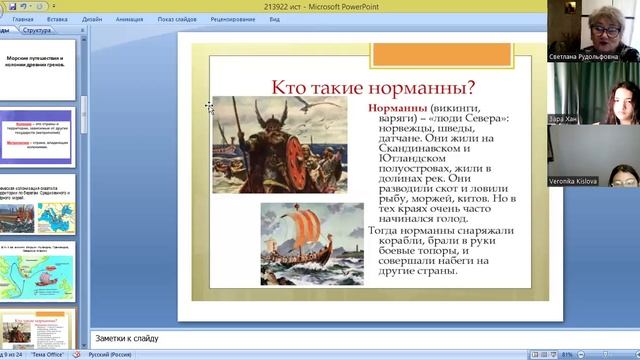The width and height of the screenshot is (640, 360).
Task: Select the Viking warrior picture on slide
Action: pos(280,144)
